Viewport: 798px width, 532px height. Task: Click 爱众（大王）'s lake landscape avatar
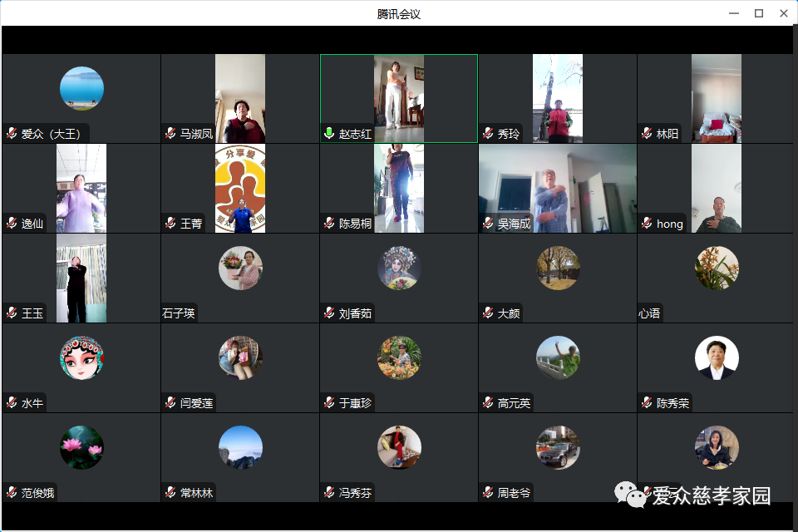81,88
